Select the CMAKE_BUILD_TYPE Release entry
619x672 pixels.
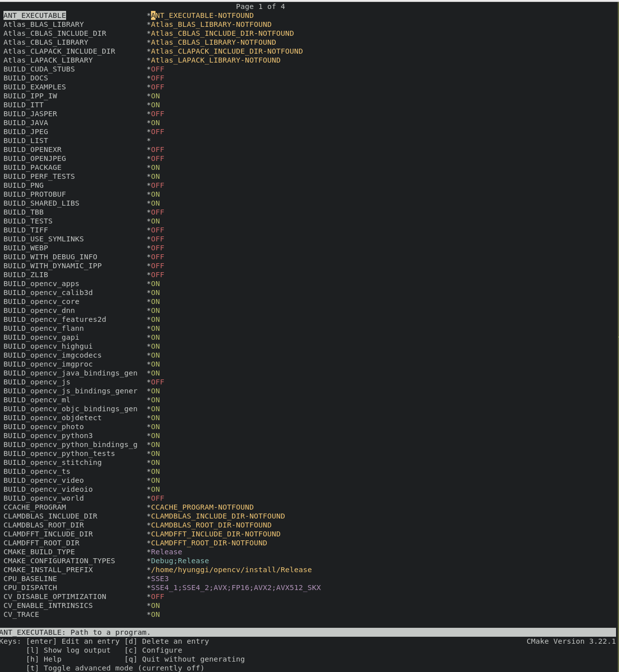pyautogui.click(x=166, y=552)
